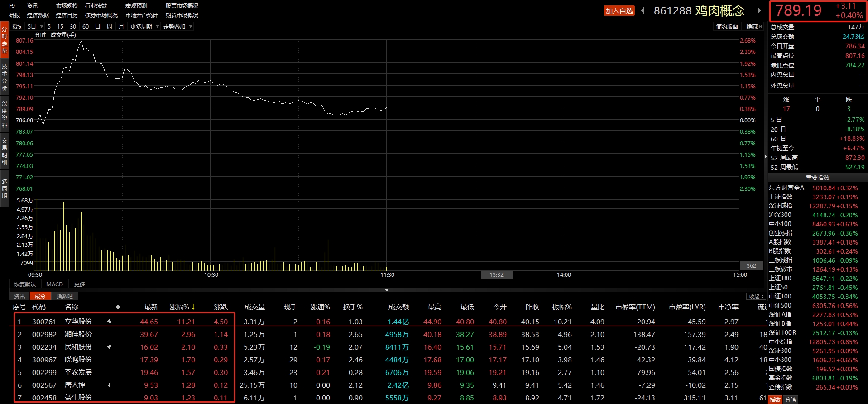Switch to the 指数吧 tab
The height and width of the screenshot is (404, 868).
click(65, 296)
